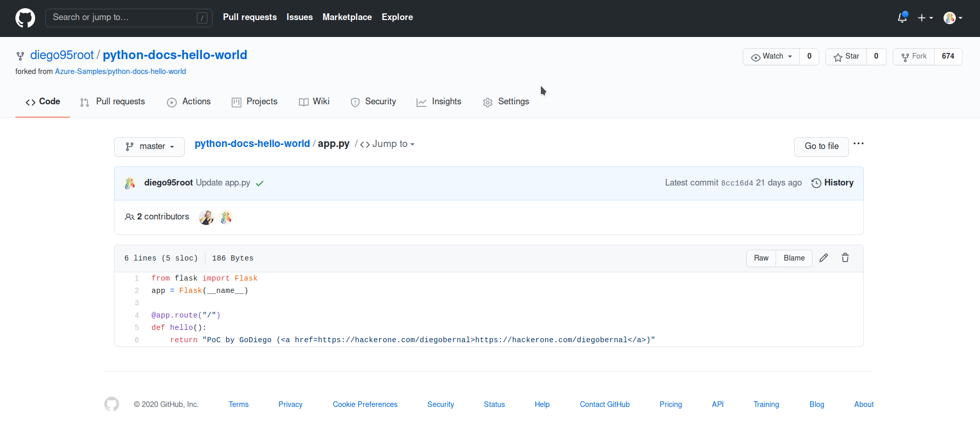Open Azure-Samples/python-docs-hello-world upstream link
Image resolution: width=980 pixels, height=427 pixels.
pyautogui.click(x=121, y=71)
